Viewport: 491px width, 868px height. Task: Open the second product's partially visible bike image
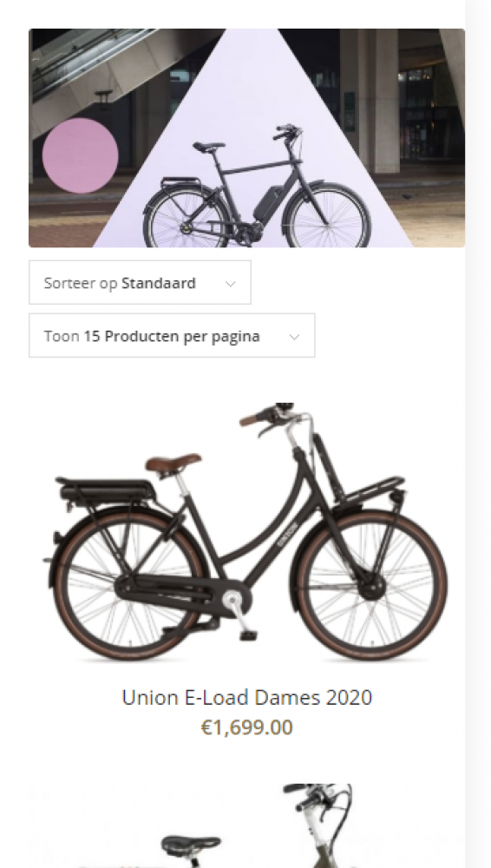[x=247, y=826]
